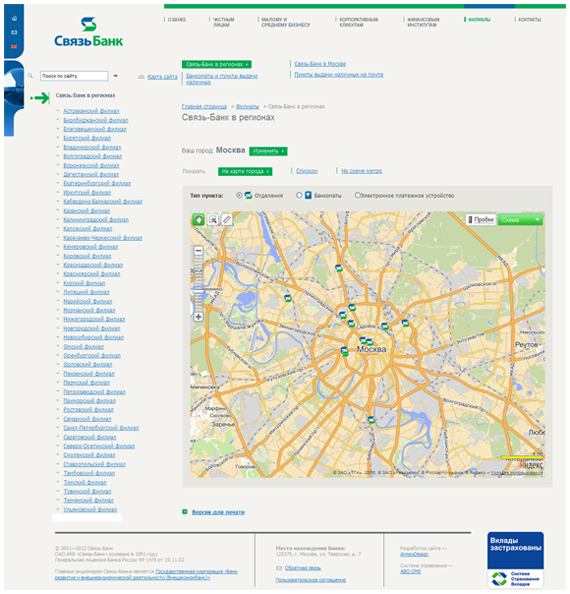Open the Вклады застрахованы banner
The height and width of the screenshot is (594, 570).
(x=515, y=560)
